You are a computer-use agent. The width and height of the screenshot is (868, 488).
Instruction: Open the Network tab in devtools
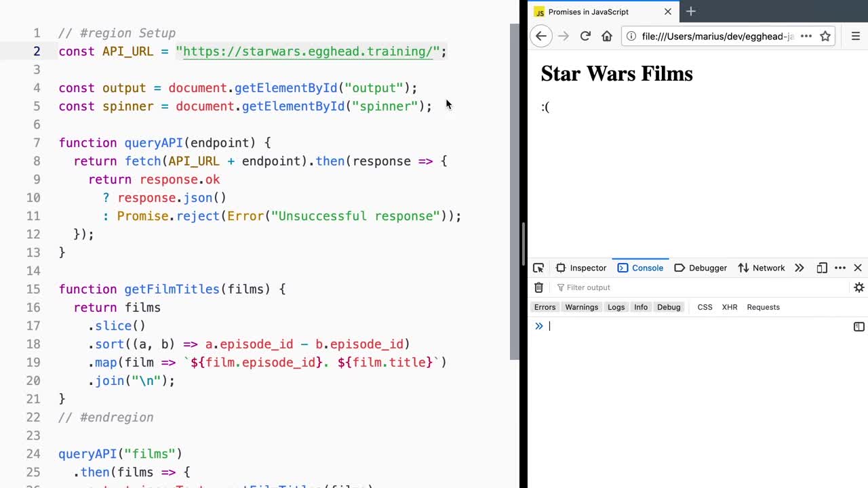click(761, 268)
